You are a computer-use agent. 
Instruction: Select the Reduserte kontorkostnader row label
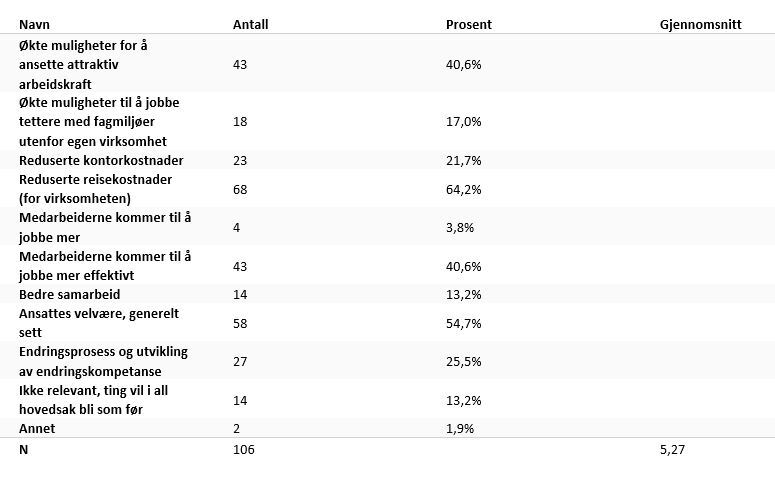(x=101, y=160)
